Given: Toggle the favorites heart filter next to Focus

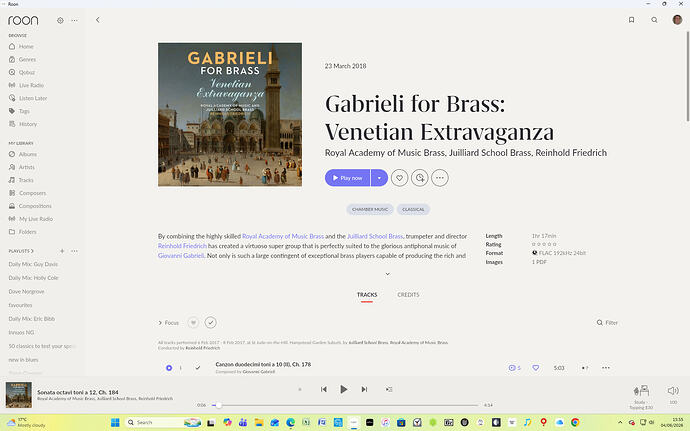Looking at the screenshot, I should (193, 323).
